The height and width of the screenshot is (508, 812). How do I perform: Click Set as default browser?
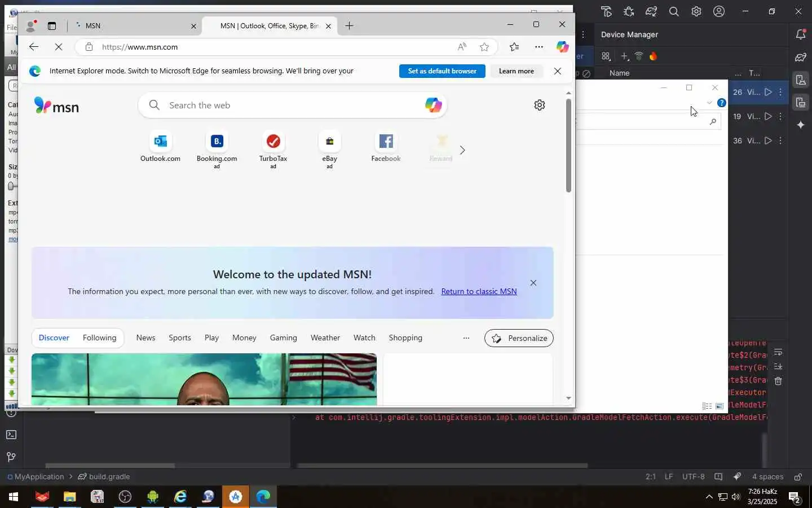point(442,71)
